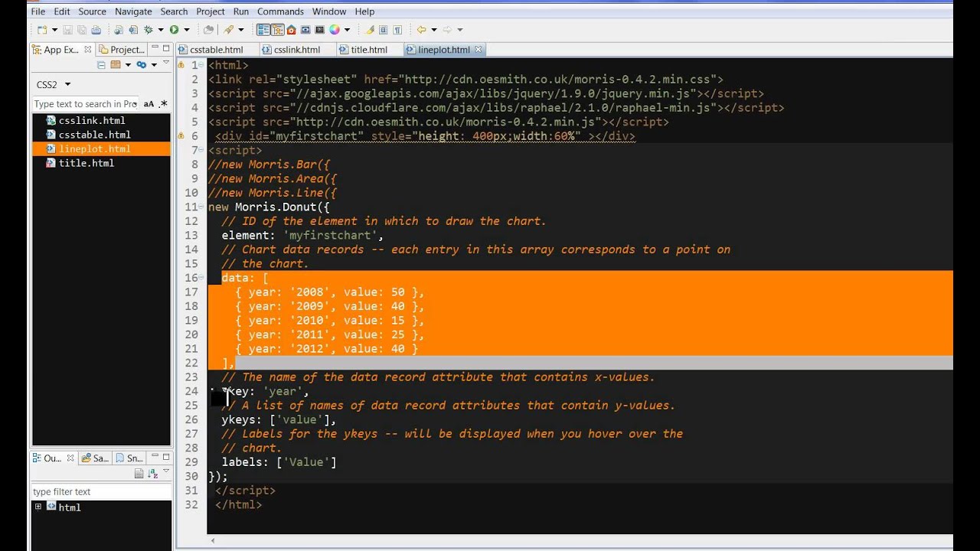Open the color wheel themes icon
Image resolution: width=980 pixels, height=551 pixels.
(335, 30)
